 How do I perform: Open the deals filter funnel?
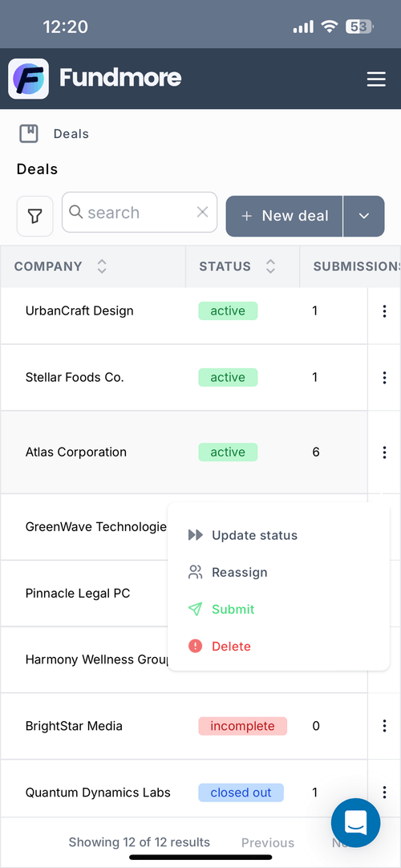click(x=34, y=216)
